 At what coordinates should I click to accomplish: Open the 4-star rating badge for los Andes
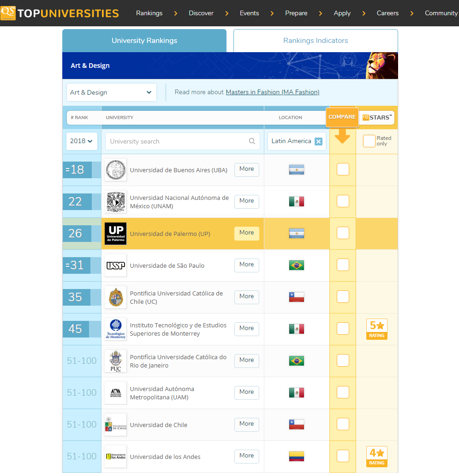(377, 457)
